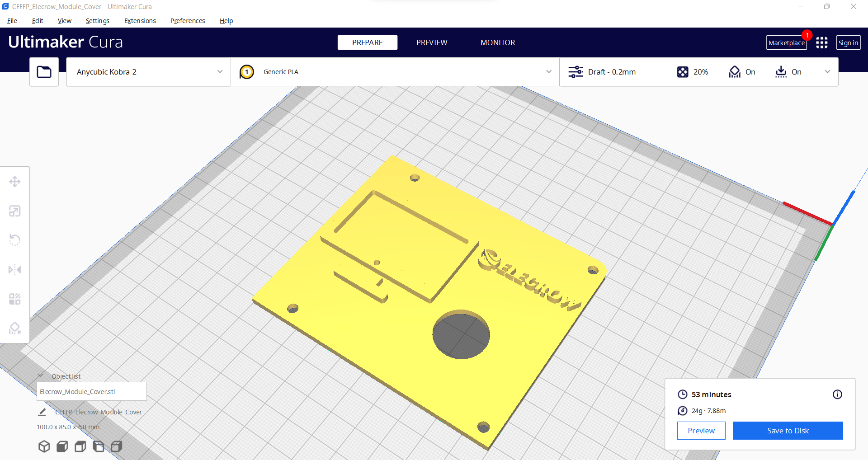Switch to right side view cube
The height and width of the screenshot is (460, 868).
[117, 446]
